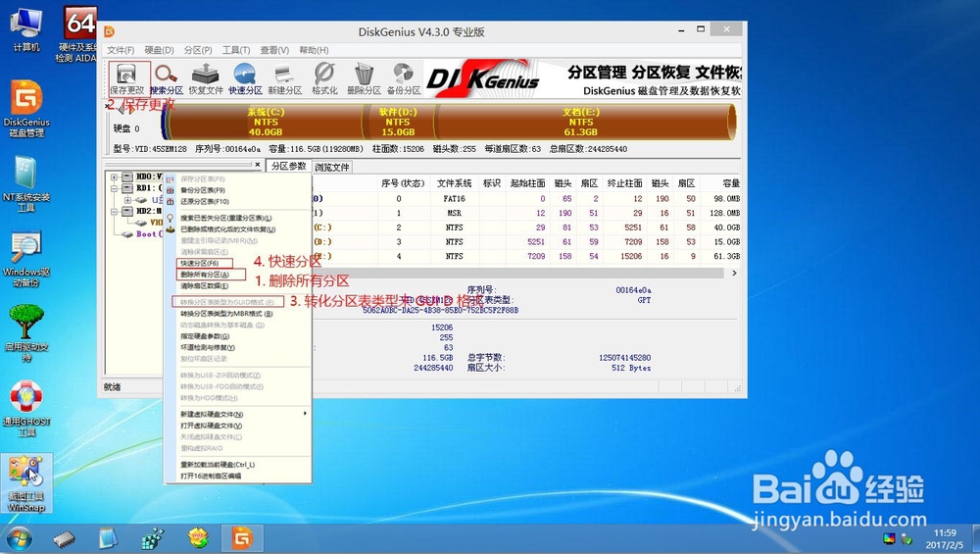Screen dimensions: 980x554
Task: Click the DiskGenius taskbar button
Action: (x=242, y=538)
